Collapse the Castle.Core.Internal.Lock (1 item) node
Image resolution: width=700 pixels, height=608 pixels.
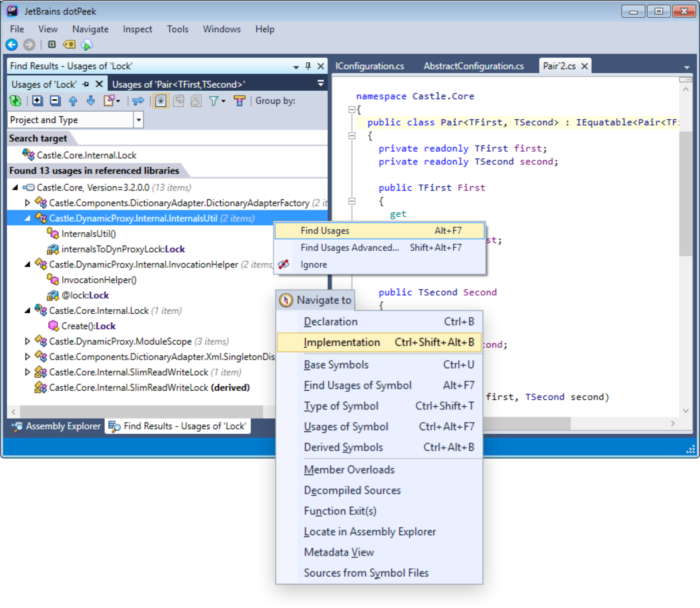click(27, 310)
